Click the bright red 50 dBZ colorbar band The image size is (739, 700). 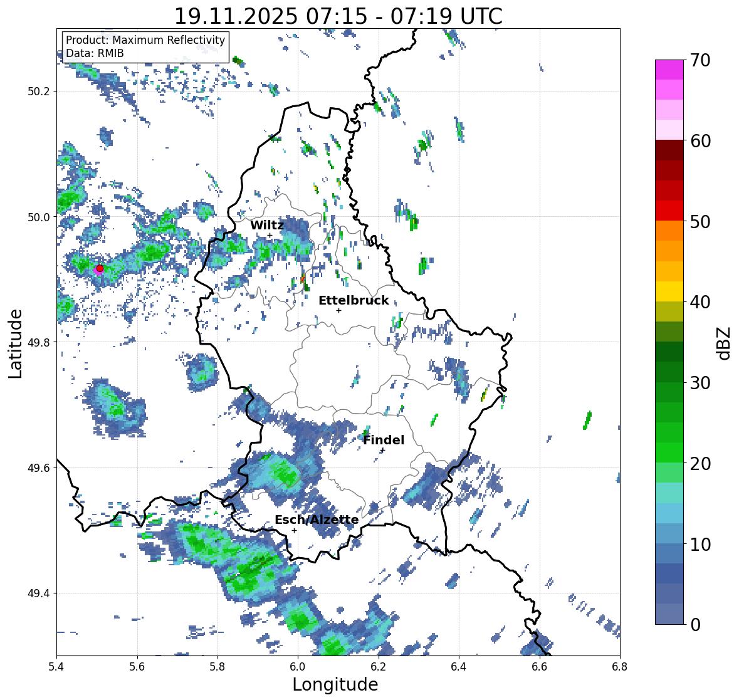pyautogui.click(x=669, y=211)
